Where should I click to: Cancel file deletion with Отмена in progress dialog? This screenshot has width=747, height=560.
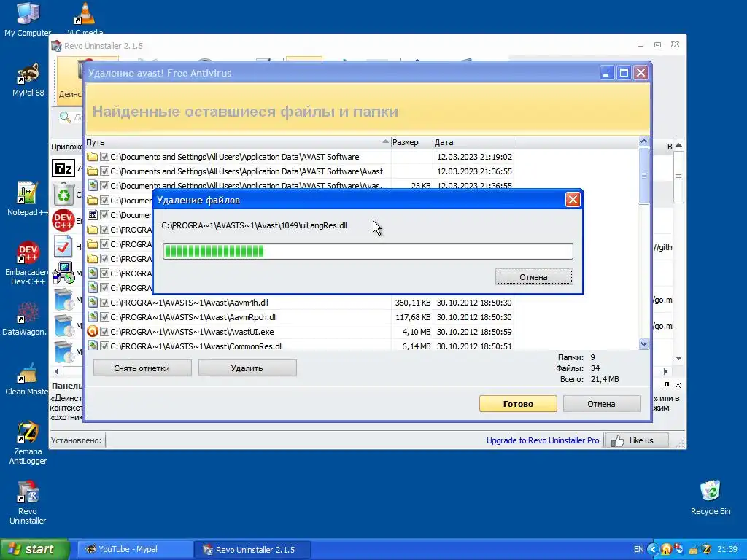(x=534, y=277)
